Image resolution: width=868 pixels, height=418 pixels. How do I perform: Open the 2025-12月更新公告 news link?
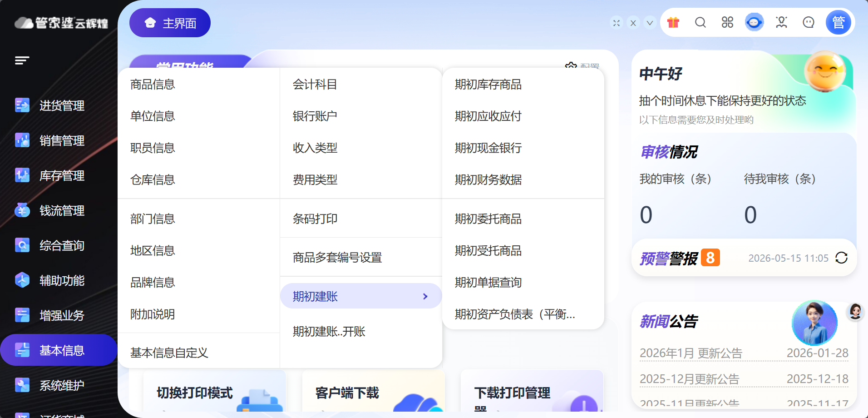pyautogui.click(x=690, y=379)
